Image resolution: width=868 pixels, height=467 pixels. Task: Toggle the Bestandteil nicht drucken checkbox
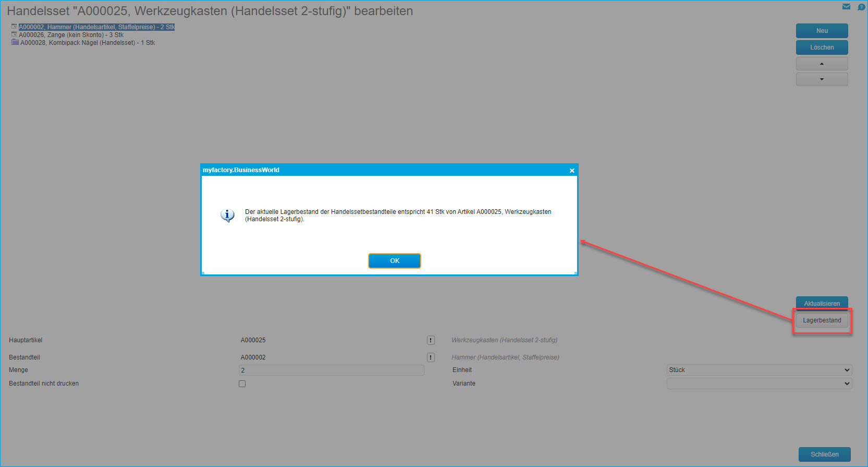(242, 384)
